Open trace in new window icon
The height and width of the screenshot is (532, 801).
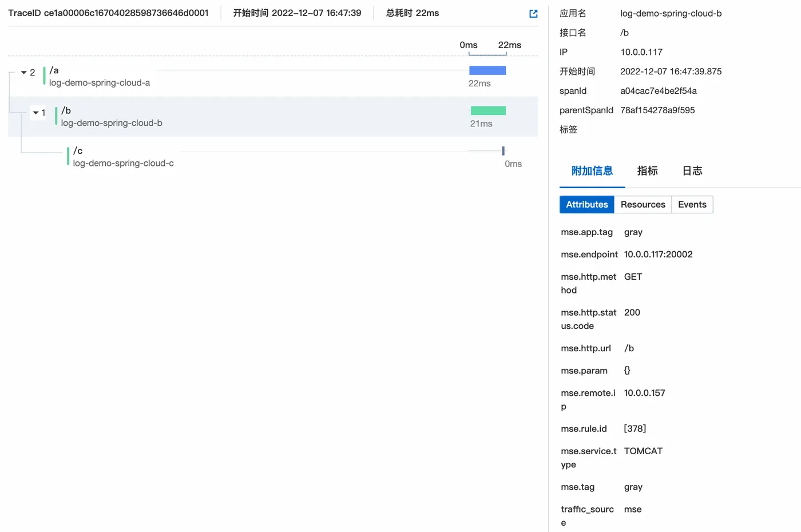pos(533,14)
